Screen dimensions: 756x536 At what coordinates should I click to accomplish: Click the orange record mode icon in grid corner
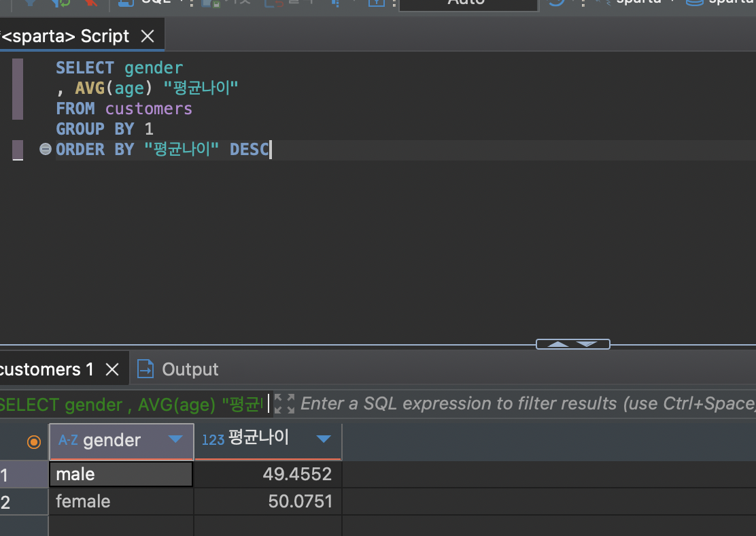[x=34, y=442]
